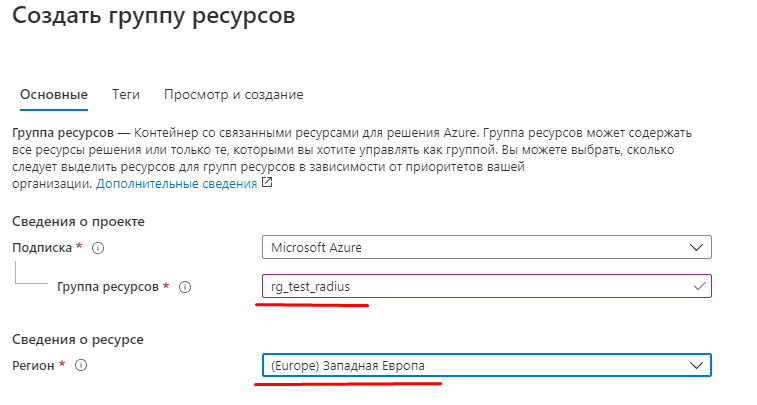Click the Сведения о проекте heading
Viewport: 757px width, 405px height.
tap(78, 220)
